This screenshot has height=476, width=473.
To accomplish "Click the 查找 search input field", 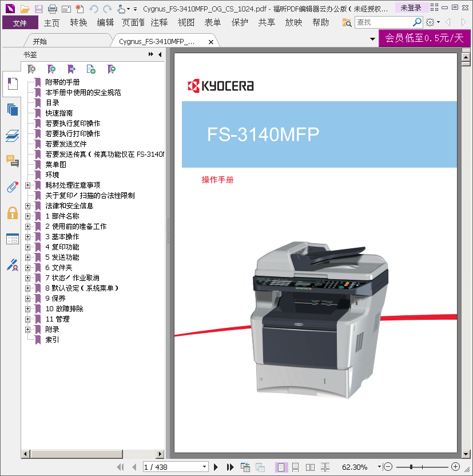I will pos(384,22).
